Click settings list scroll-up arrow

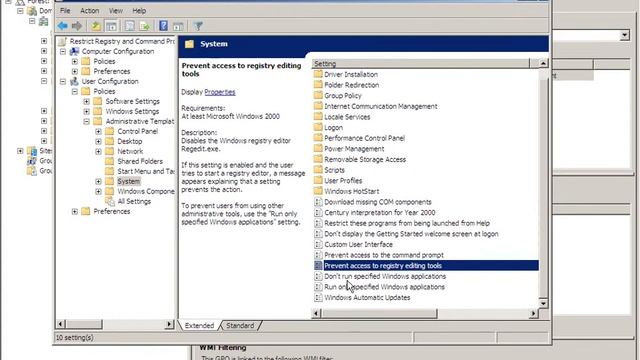pyautogui.click(x=543, y=63)
